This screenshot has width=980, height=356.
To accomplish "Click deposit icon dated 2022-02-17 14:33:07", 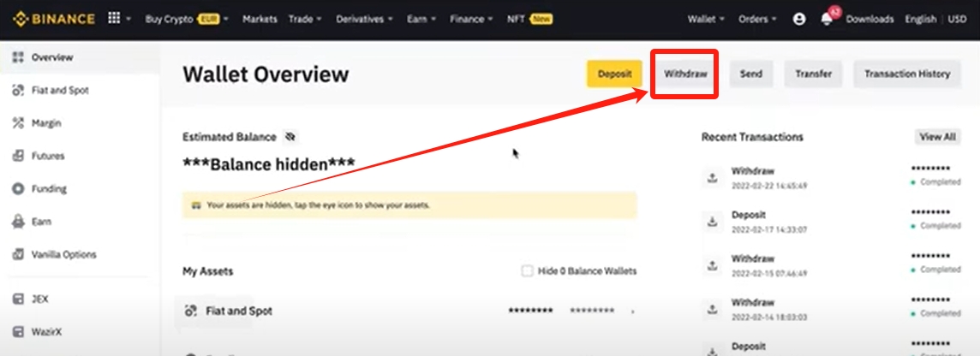I will click(x=712, y=222).
